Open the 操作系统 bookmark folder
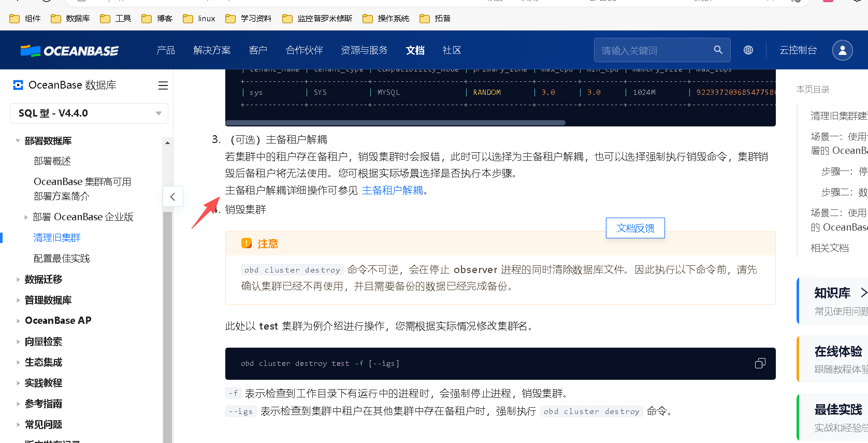Screen dimensions: 868x443 tap(386, 19)
